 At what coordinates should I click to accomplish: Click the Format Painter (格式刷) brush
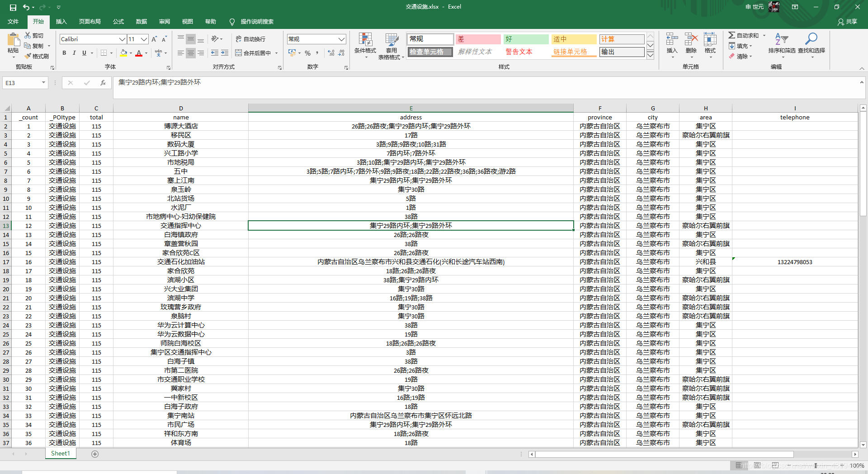tap(28, 56)
